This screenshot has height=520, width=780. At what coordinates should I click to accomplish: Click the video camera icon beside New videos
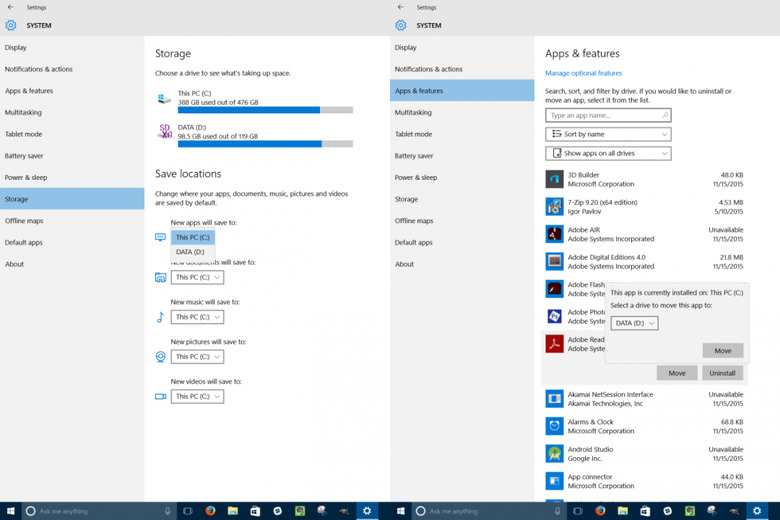tap(161, 397)
